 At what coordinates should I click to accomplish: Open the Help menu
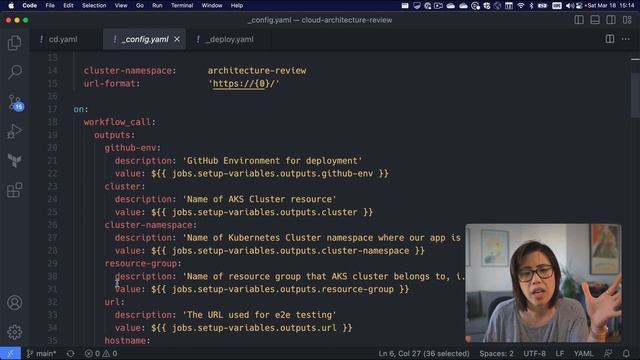point(237,5)
